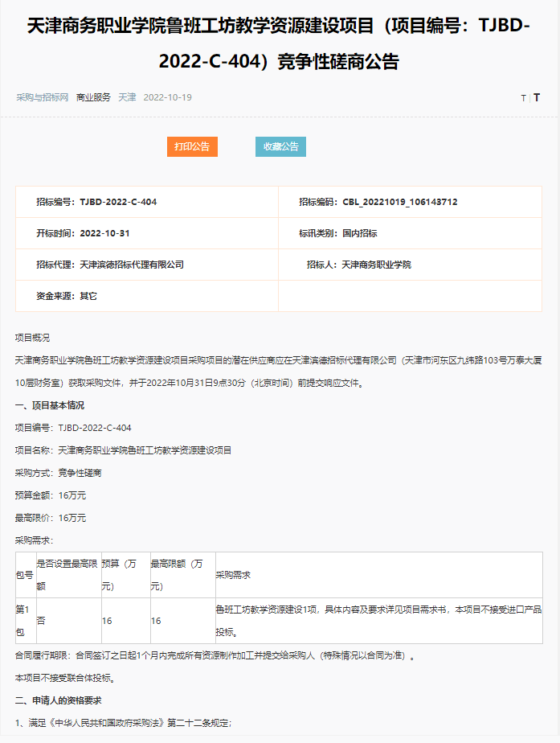560x743 pixels.
Task: Click the 招标编号 TJBD-2022-C-404 cell
Action: [x=147, y=202]
